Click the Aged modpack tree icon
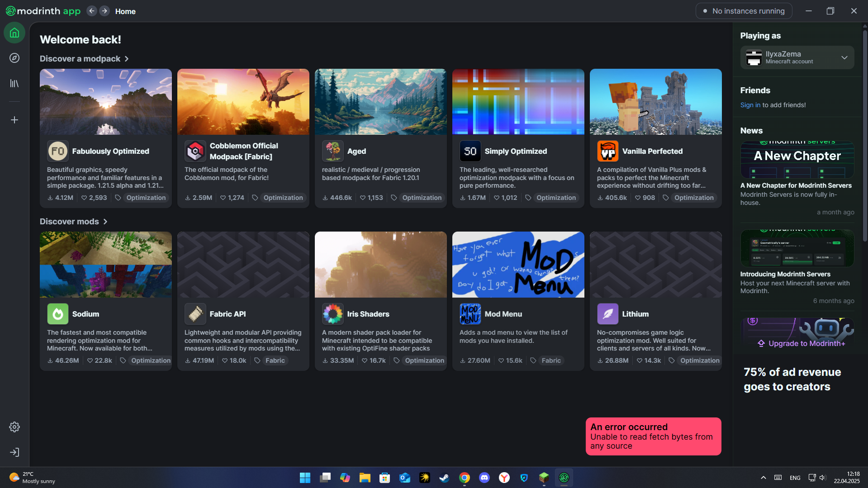868x488 pixels. [333, 151]
